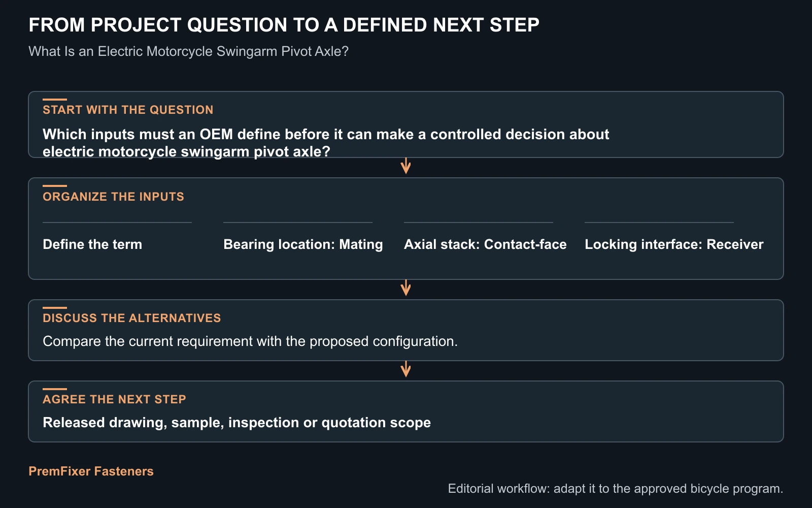
Task: Click the arrow below the question box
Action: (405, 166)
